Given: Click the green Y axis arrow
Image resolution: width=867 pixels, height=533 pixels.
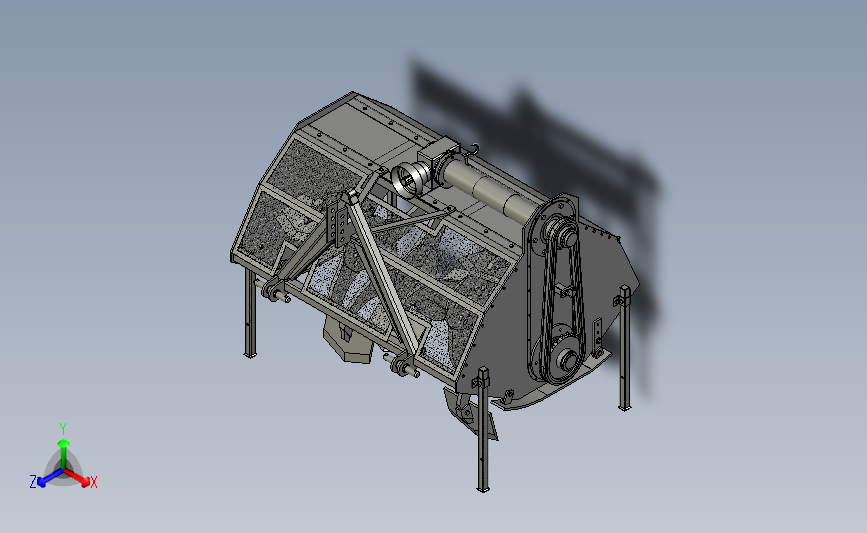Looking at the screenshot, I should click(64, 454).
